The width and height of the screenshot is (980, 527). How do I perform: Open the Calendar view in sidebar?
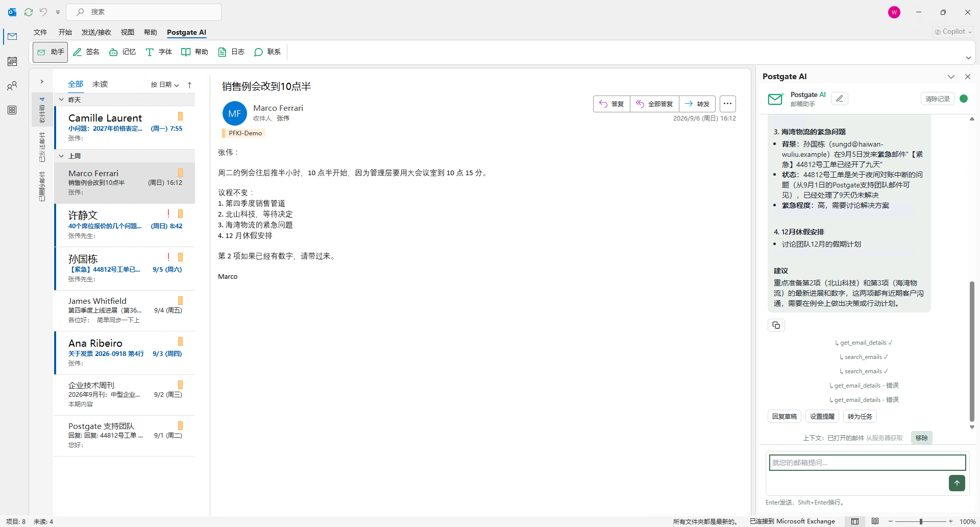point(12,61)
